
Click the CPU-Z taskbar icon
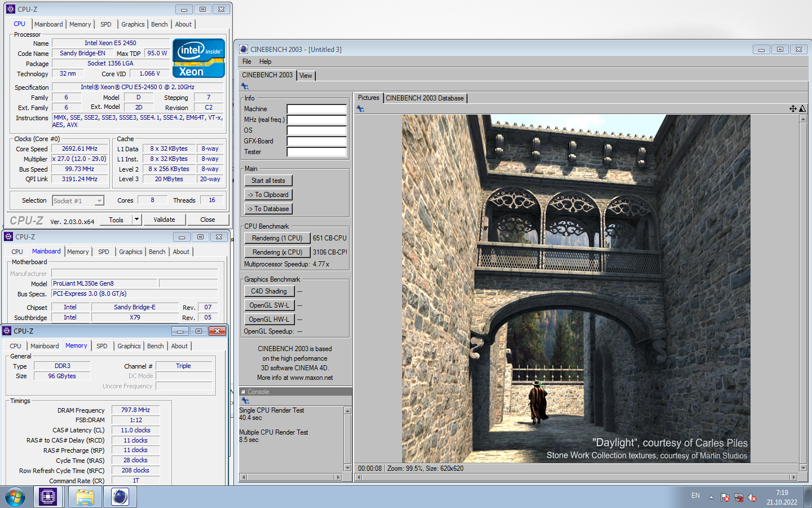point(48,497)
